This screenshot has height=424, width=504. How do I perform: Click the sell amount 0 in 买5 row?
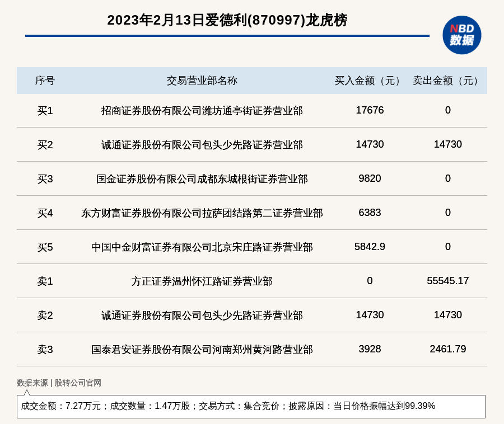point(448,247)
